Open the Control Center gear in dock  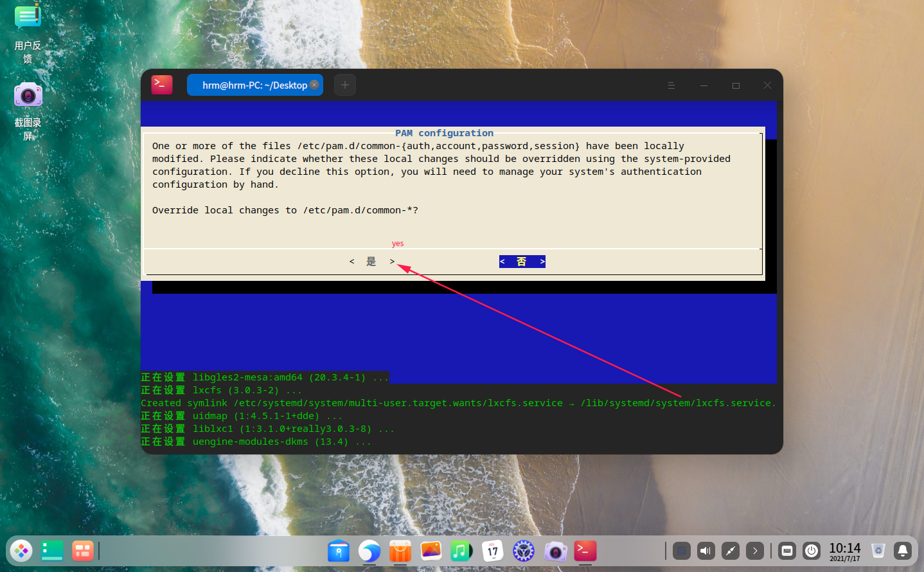(x=524, y=551)
